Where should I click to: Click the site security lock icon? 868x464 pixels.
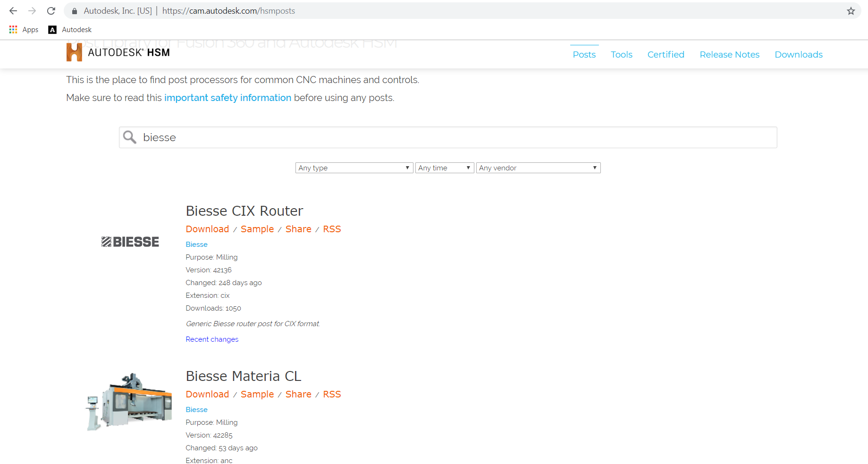(x=74, y=10)
